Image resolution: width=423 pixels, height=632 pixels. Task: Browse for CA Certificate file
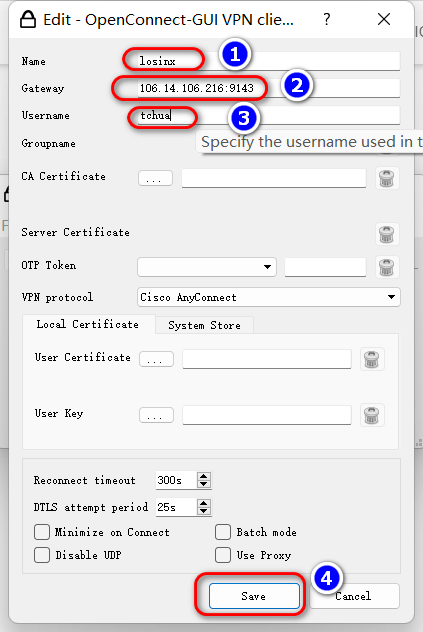tap(155, 178)
